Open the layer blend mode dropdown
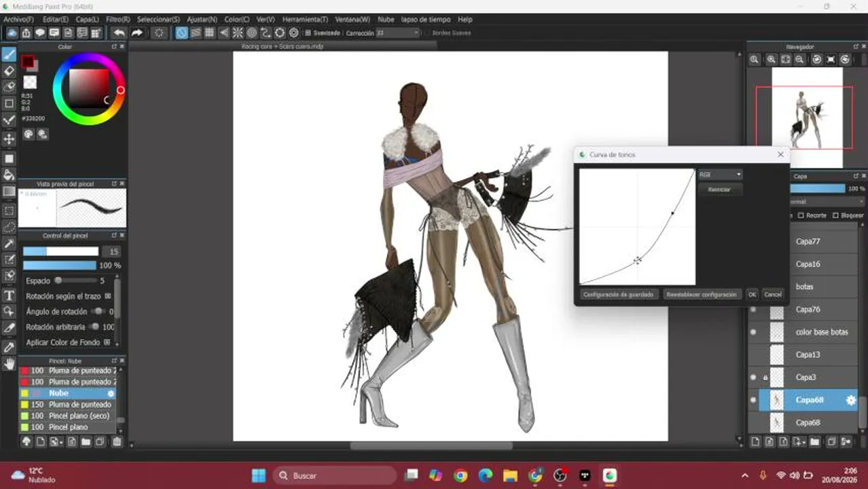868x489 pixels. coord(826,202)
